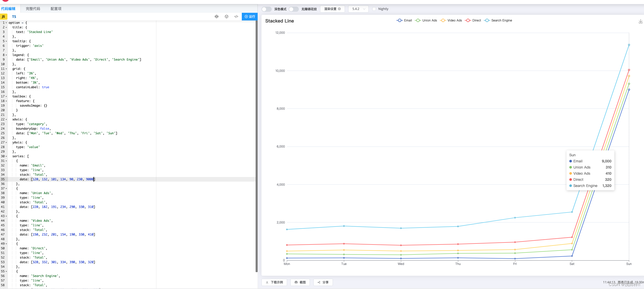Open the example in CodePen
644x289 pixels.
coord(216,16)
